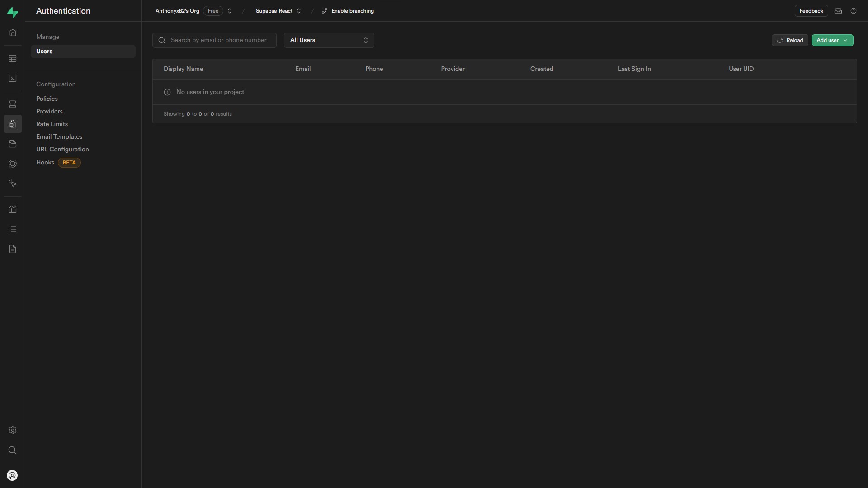Open the Realtime sidebar icon
Screen dimensions: 868x488
click(13, 183)
